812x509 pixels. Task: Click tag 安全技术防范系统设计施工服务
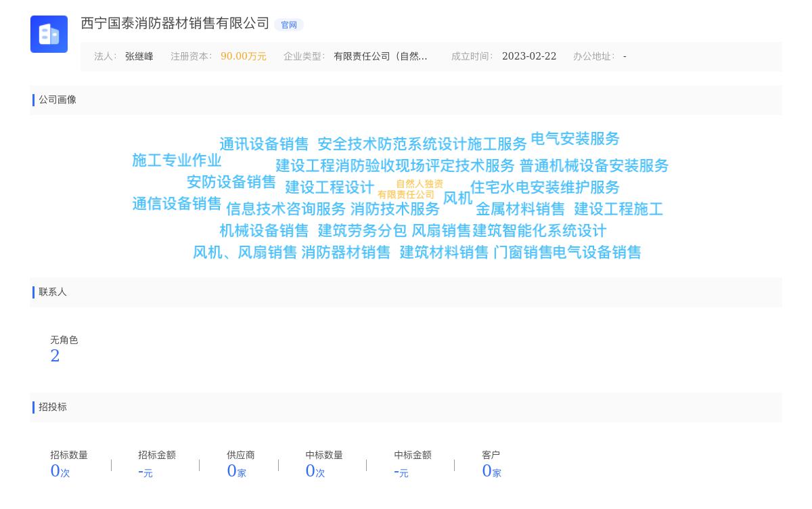(x=422, y=144)
